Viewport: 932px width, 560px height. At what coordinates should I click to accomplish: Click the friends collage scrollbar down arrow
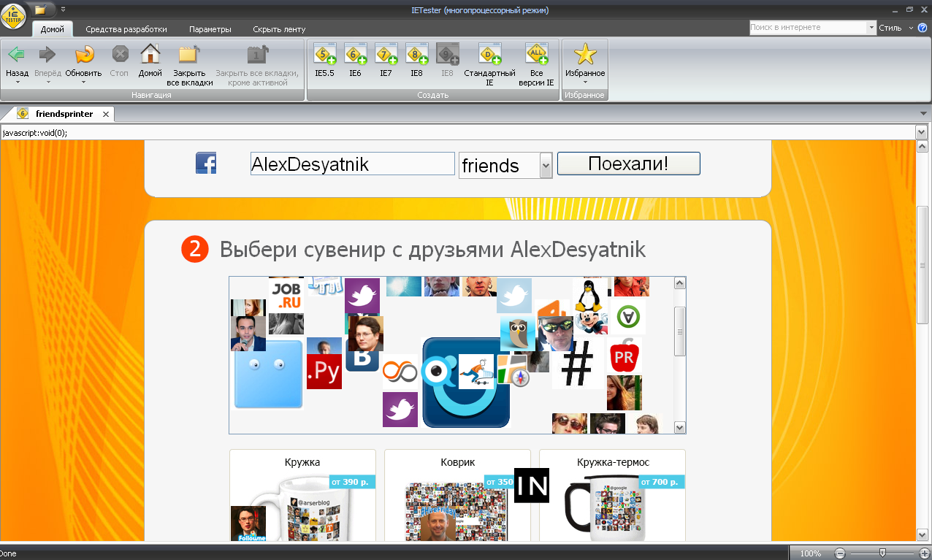point(680,428)
